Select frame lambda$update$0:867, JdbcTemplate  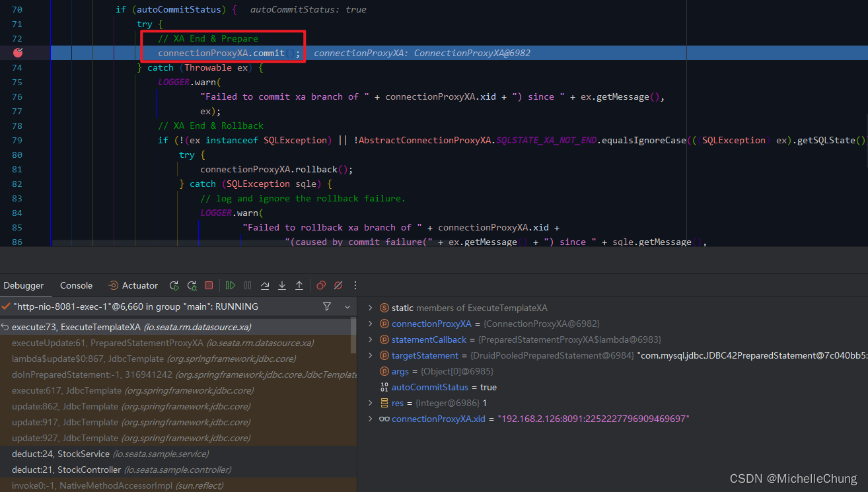(x=175, y=359)
